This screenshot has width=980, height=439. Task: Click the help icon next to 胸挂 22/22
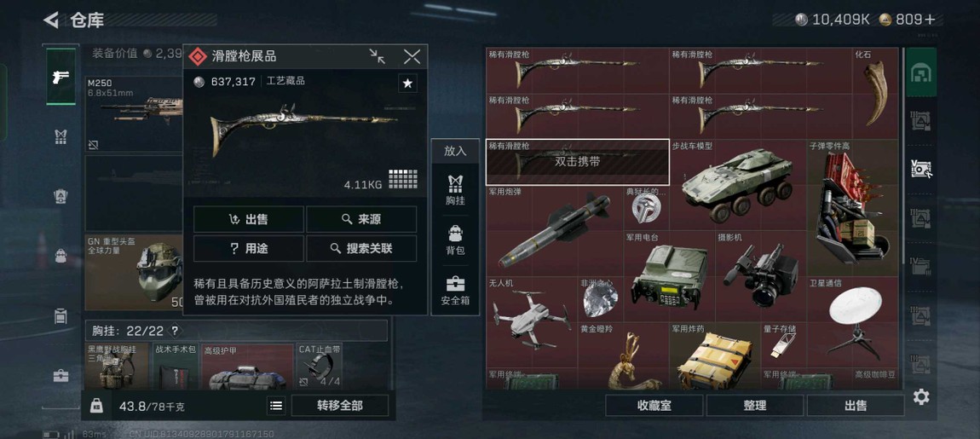175,331
